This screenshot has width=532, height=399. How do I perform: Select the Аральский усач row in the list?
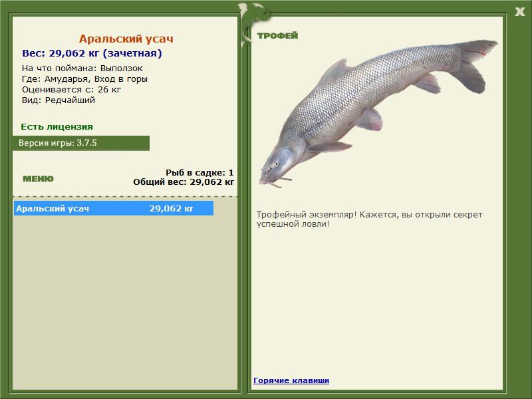click(x=113, y=208)
